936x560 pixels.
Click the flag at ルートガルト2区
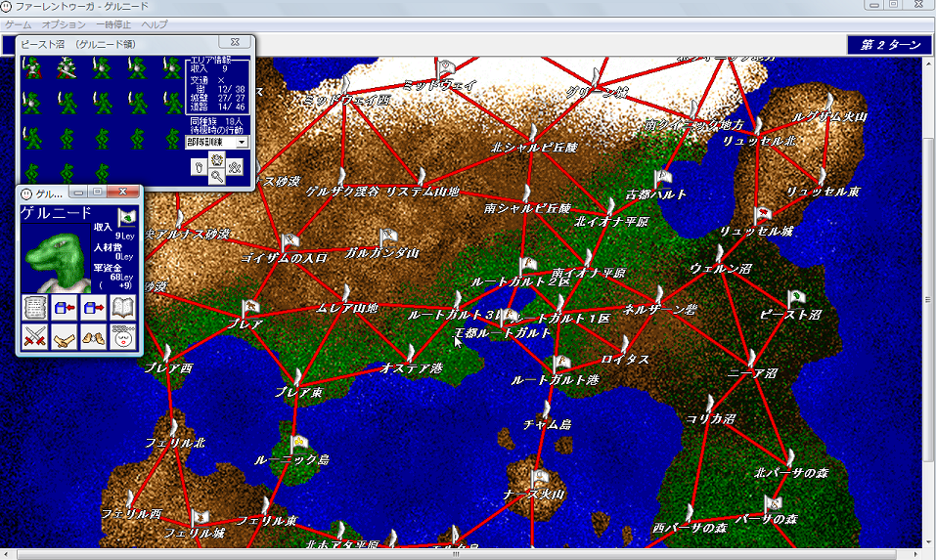coord(526,266)
